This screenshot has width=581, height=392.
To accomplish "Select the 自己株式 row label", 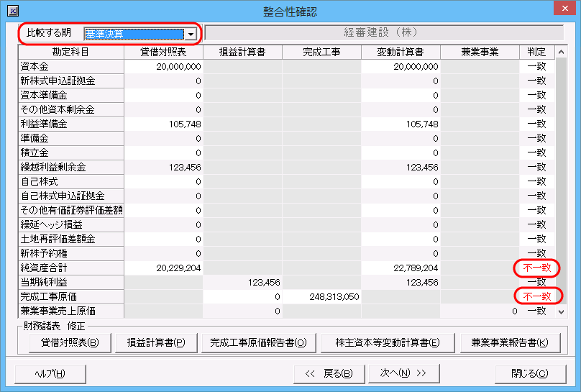I will tap(70, 181).
